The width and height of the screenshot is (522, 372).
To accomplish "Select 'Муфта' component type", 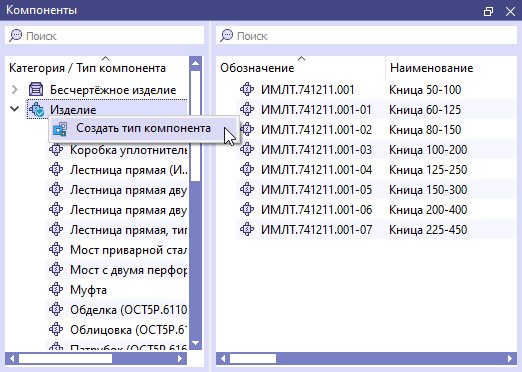I will point(88,290).
